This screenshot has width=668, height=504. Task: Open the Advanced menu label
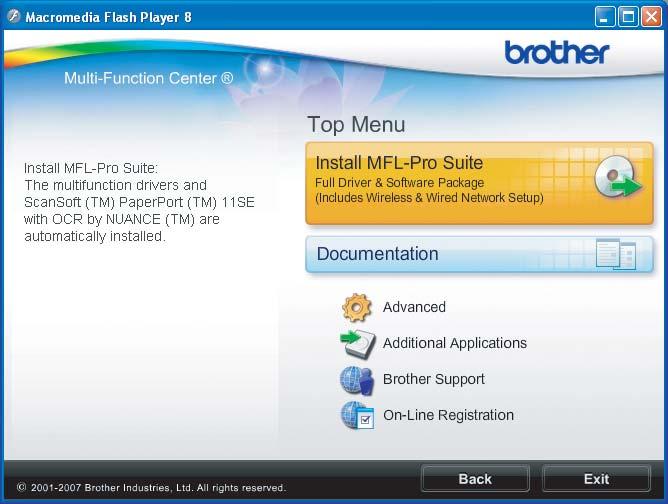(414, 307)
